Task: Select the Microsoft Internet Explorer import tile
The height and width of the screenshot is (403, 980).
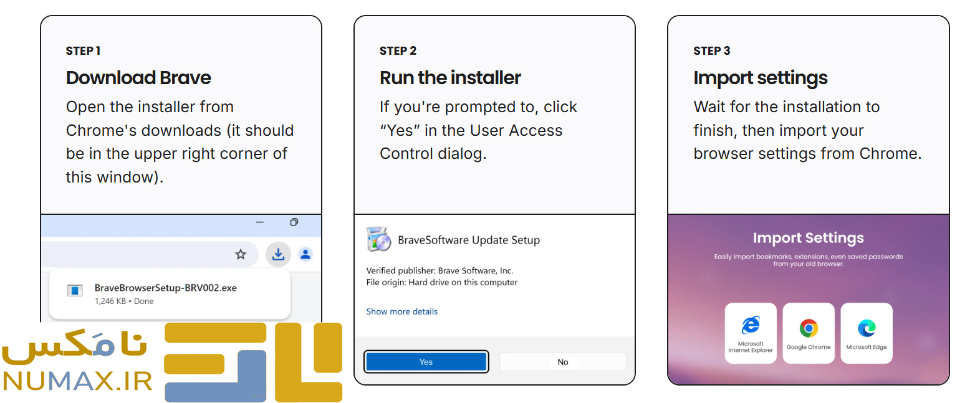Action: 751,333
